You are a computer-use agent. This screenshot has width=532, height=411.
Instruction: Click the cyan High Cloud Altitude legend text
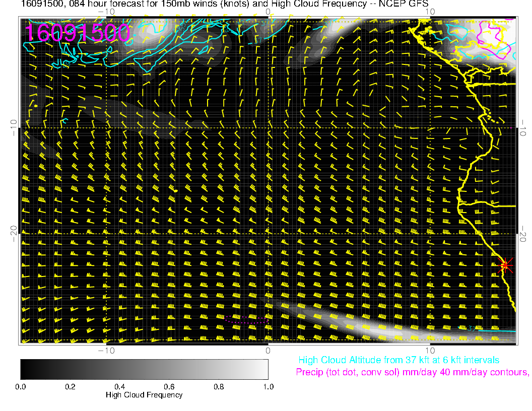pos(398,360)
